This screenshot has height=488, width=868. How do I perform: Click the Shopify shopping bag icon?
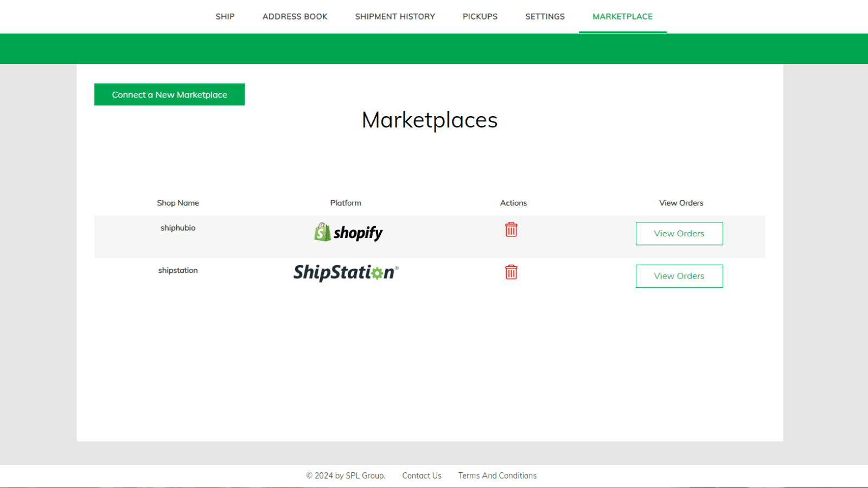tap(321, 232)
